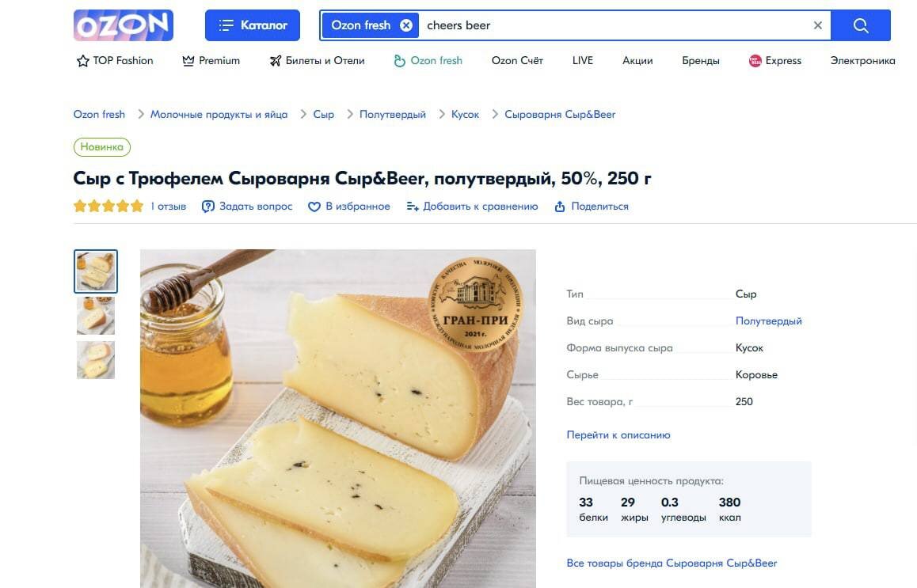Screen dimensions: 917x588
Task: Click the Полутвердый breadcrumb link
Action: click(393, 115)
